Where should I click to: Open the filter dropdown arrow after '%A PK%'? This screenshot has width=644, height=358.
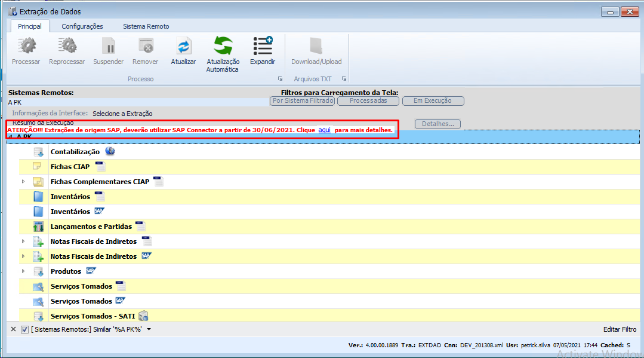tap(149, 329)
